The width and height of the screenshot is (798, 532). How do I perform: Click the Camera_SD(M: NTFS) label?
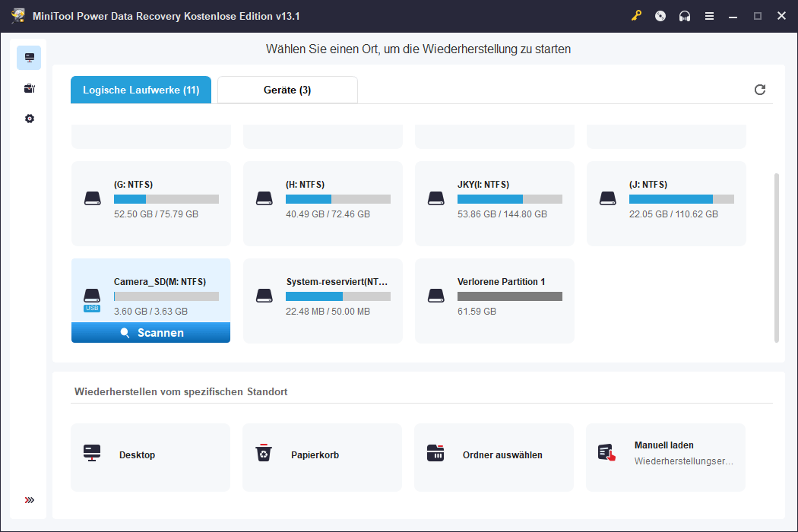160,281
